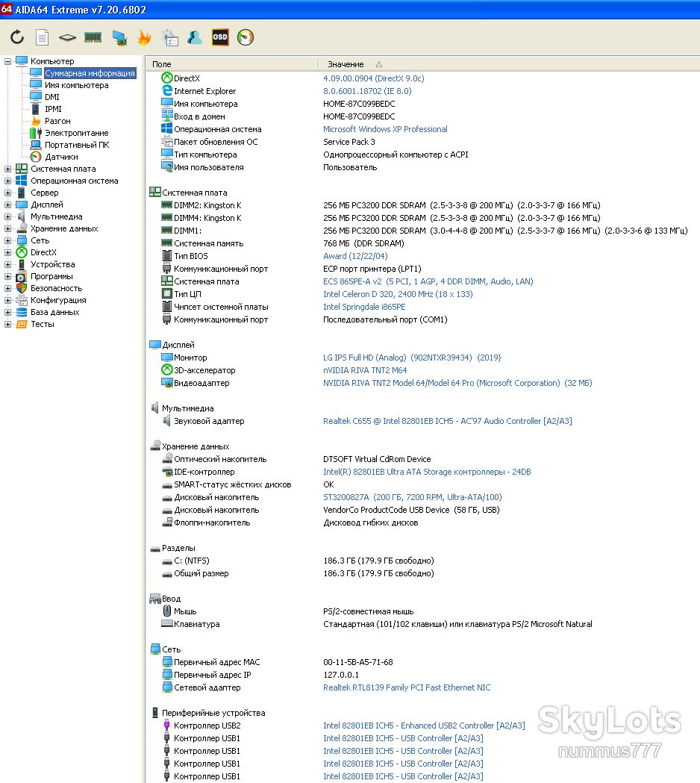Click the Тесты icon in the tree
Image resolution: width=700 pixels, height=783 pixels.
(22, 324)
